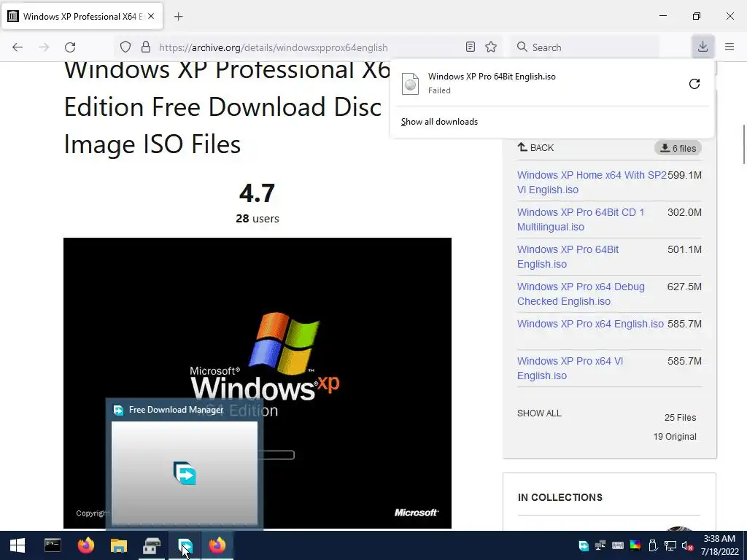Go back one page

(18, 47)
